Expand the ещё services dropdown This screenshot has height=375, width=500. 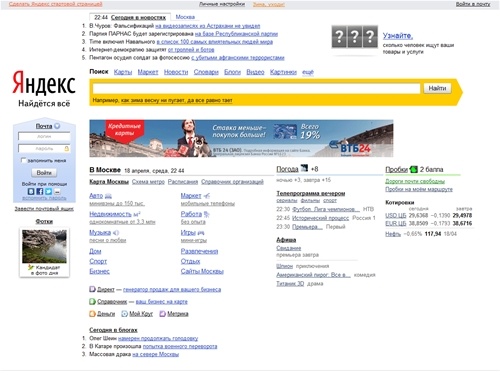coord(308,72)
